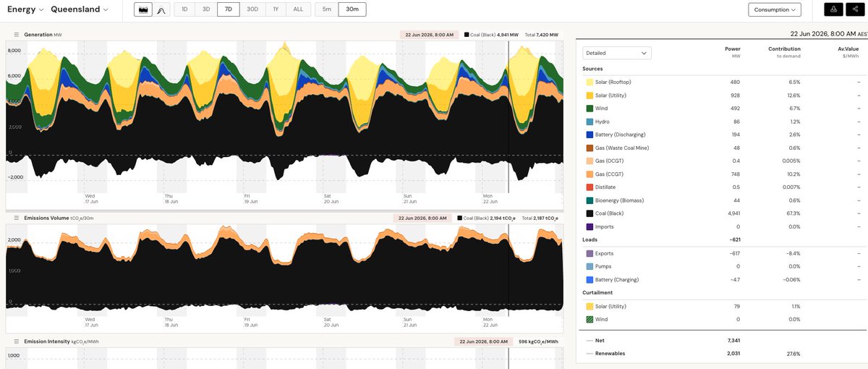Click Gas (CCGT) power value 748

pyautogui.click(x=734, y=174)
